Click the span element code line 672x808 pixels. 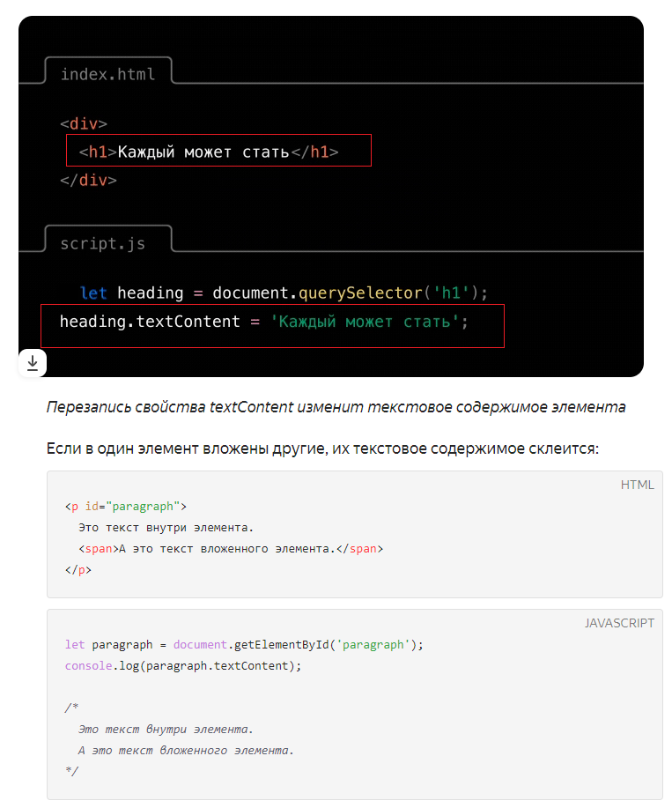coord(231,549)
